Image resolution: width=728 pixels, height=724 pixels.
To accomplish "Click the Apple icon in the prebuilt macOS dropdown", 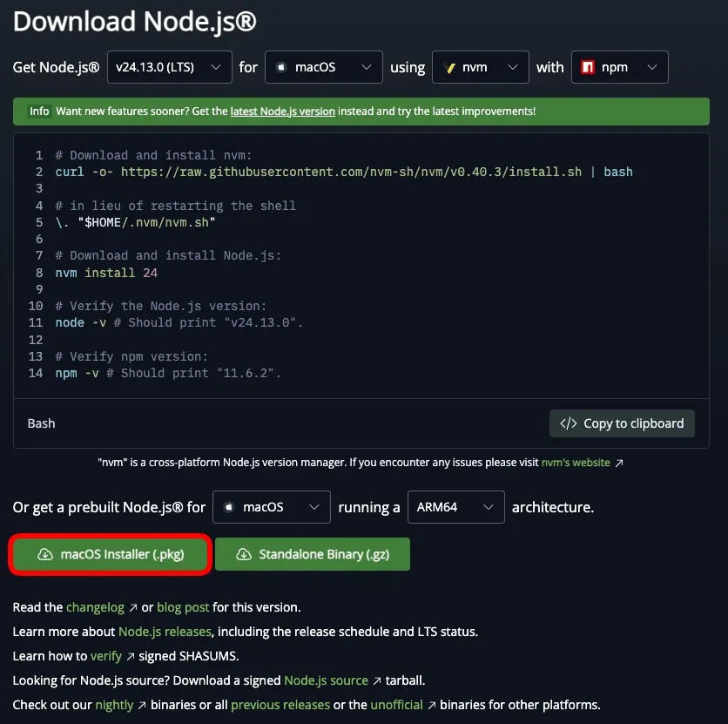I will tap(230, 506).
